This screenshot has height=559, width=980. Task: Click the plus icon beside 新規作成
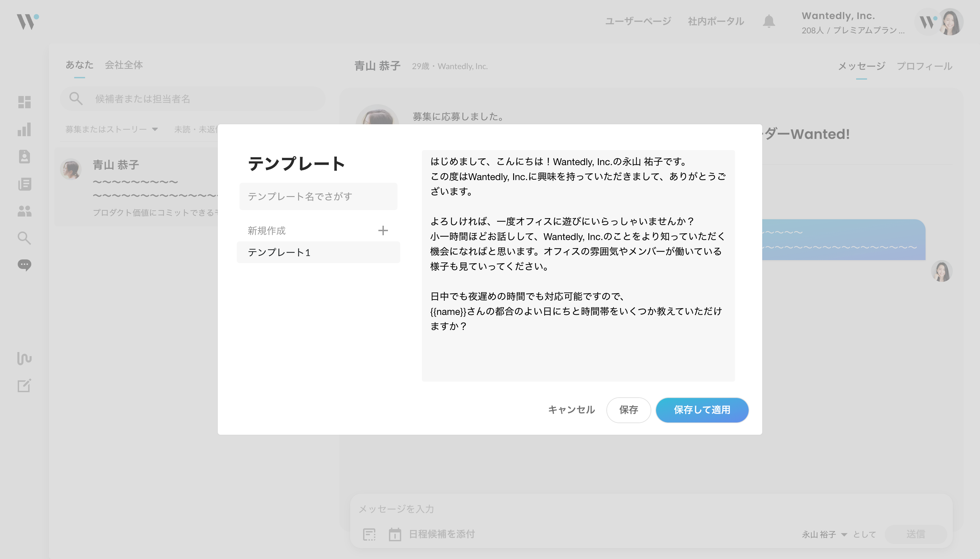[x=383, y=230]
